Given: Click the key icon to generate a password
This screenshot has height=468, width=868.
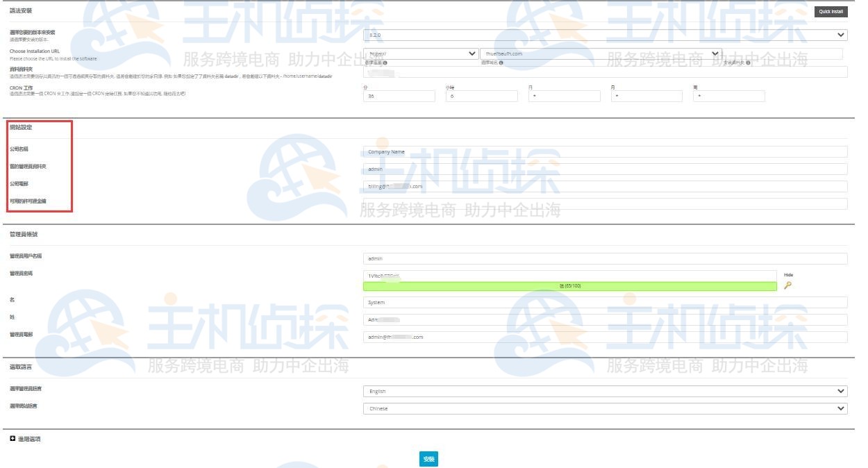Looking at the screenshot, I should click(788, 285).
